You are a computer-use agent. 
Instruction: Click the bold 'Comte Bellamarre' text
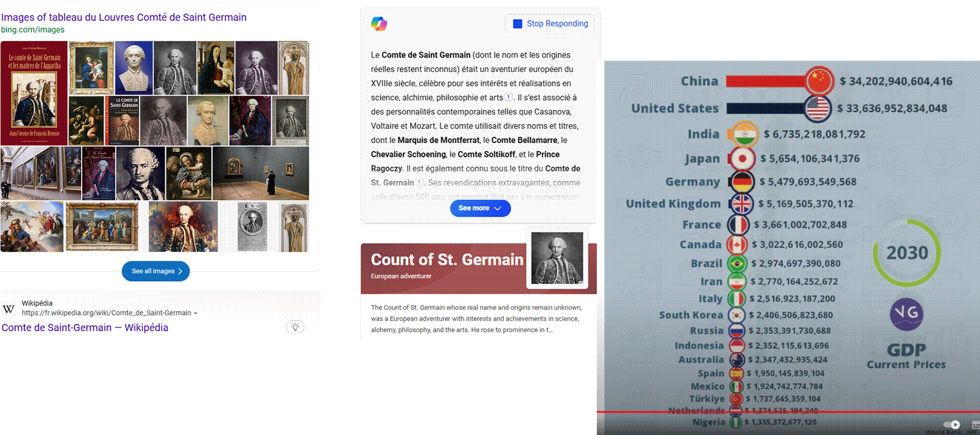[x=524, y=140]
